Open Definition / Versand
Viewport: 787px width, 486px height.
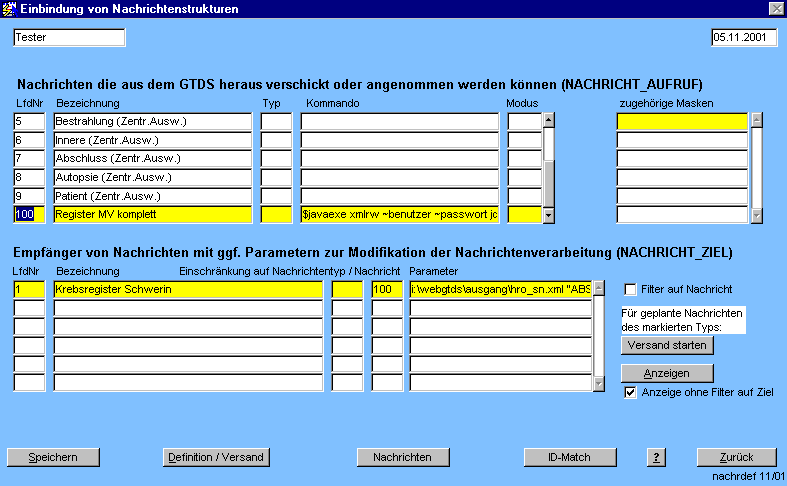[x=216, y=457]
